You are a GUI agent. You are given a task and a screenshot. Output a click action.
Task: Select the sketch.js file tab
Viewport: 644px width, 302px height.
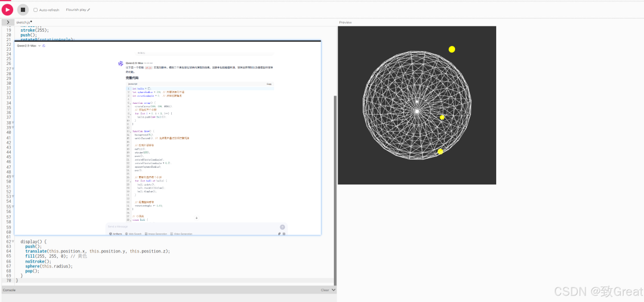(24, 22)
